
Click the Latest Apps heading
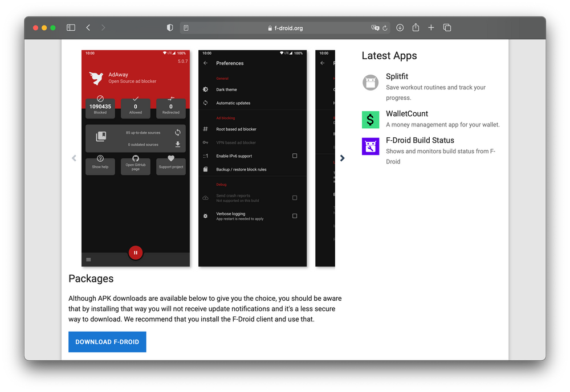coord(389,56)
